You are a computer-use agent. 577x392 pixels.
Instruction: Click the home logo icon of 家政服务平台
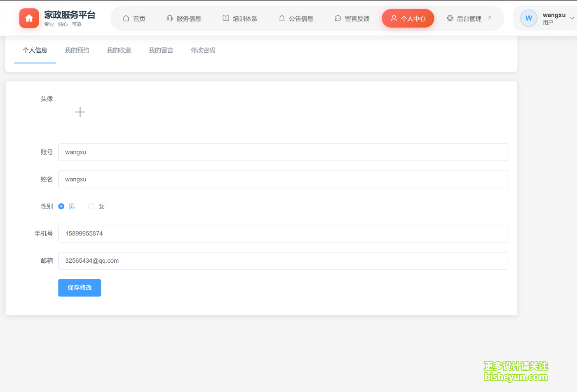[29, 18]
